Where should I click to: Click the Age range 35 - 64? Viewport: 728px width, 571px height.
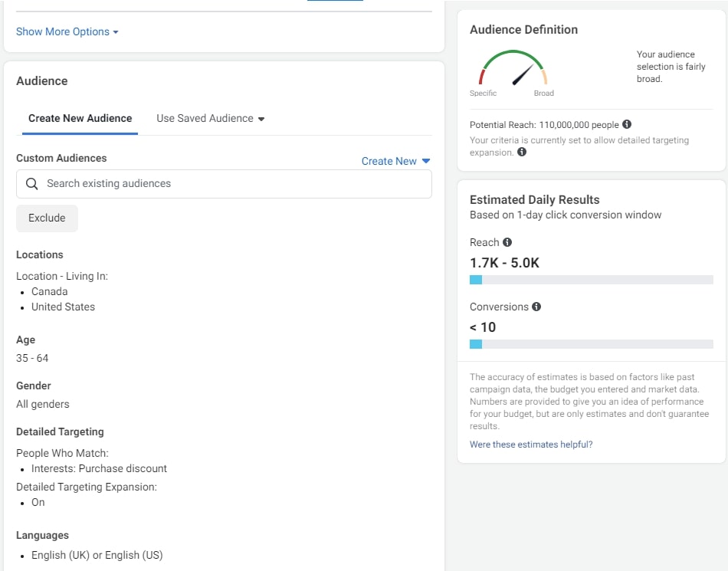(32, 358)
